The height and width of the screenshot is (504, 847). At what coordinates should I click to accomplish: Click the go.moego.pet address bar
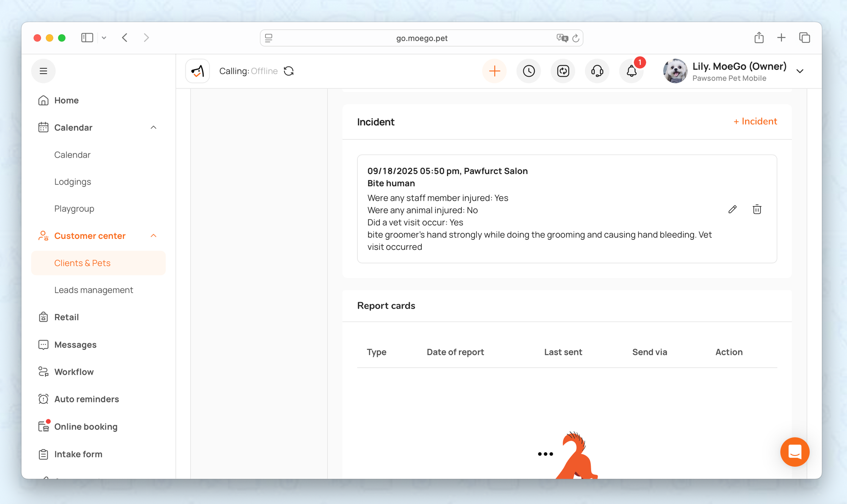[x=421, y=38]
